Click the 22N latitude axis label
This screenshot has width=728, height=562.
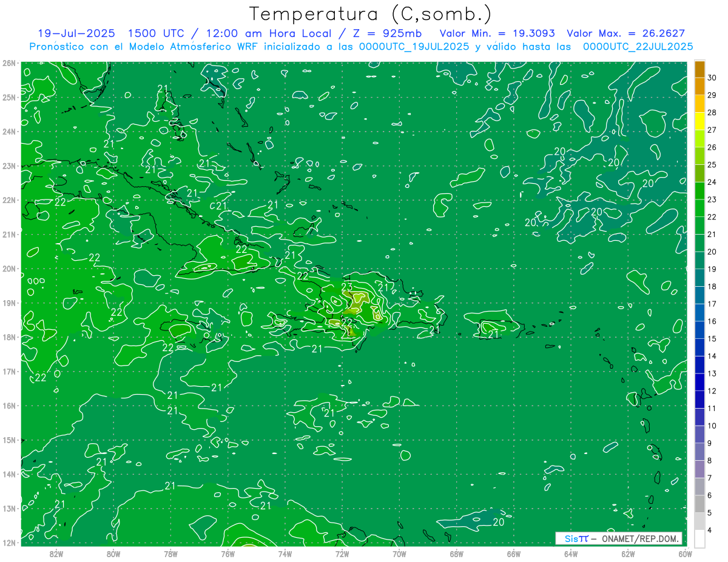9,200
